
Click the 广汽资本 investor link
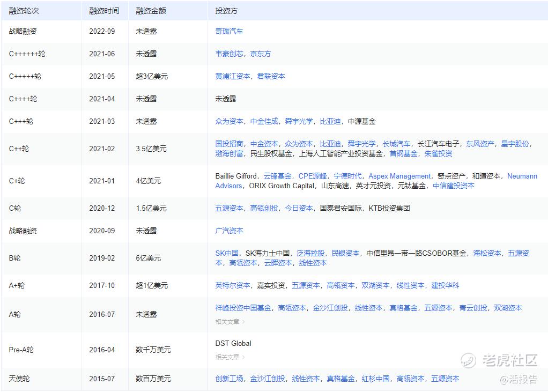229,231
